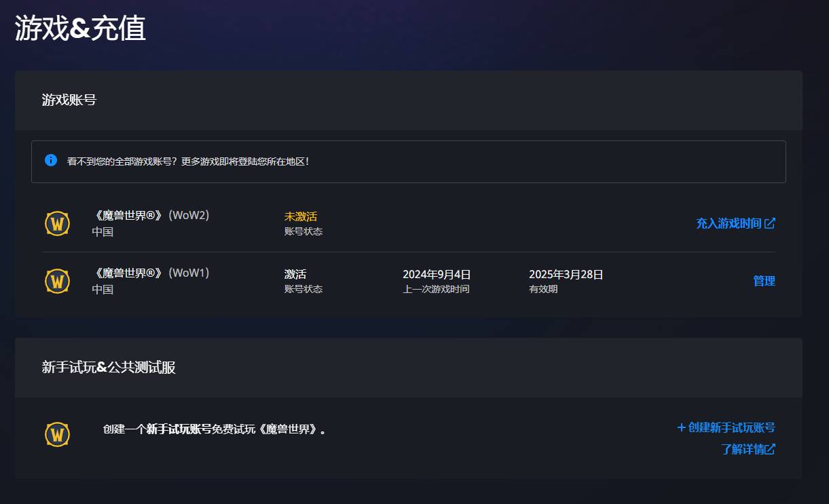This screenshot has width=829, height=504.
Task: Click the 新手试玩&公共测试服 section heading
Action: tap(109, 368)
